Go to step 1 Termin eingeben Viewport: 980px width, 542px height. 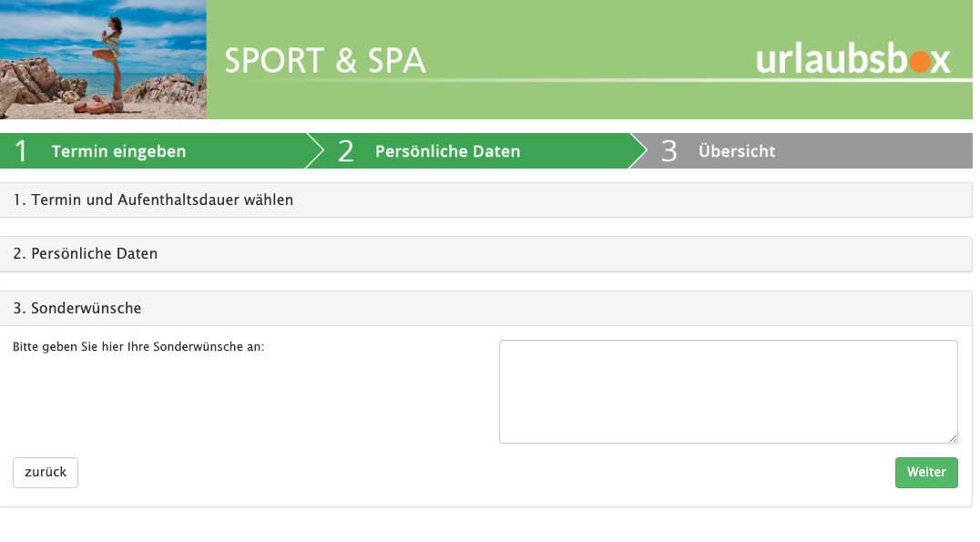pos(118,151)
